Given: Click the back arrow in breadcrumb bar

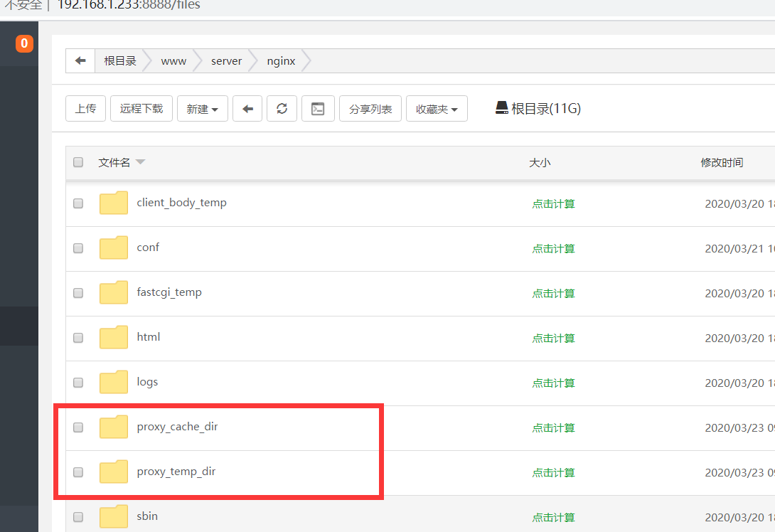Looking at the screenshot, I should (80, 61).
